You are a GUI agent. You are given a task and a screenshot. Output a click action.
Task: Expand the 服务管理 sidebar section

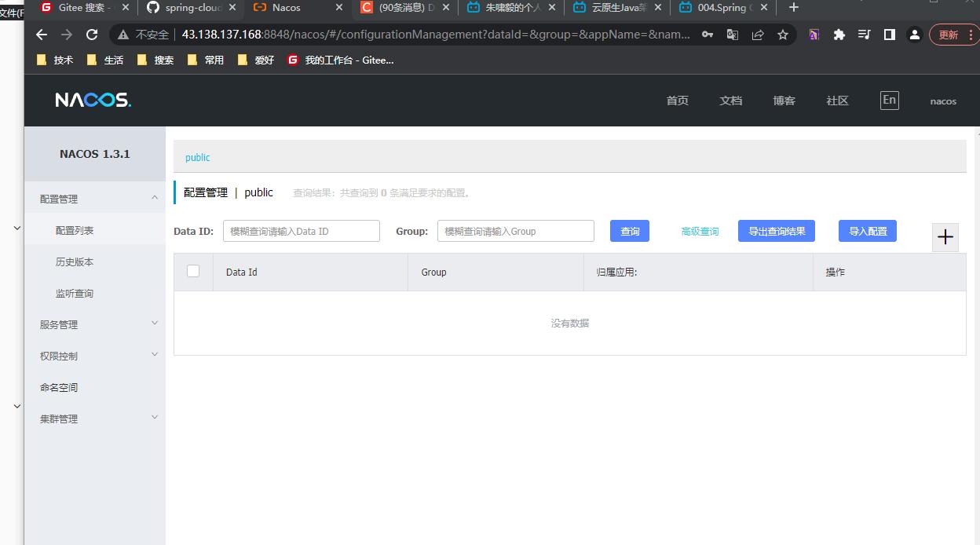coord(95,324)
